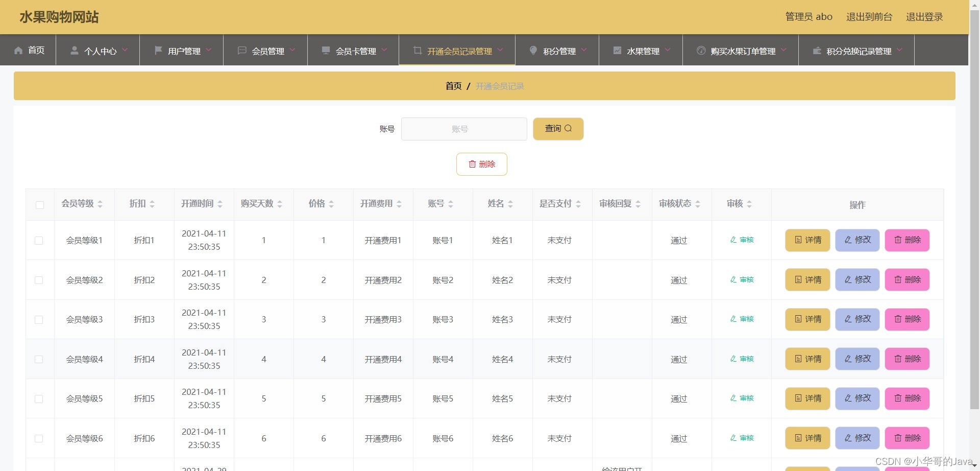Image resolution: width=980 pixels, height=471 pixels.
Task: Click 删除 for the 会员等级3 row
Action: pos(907,319)
